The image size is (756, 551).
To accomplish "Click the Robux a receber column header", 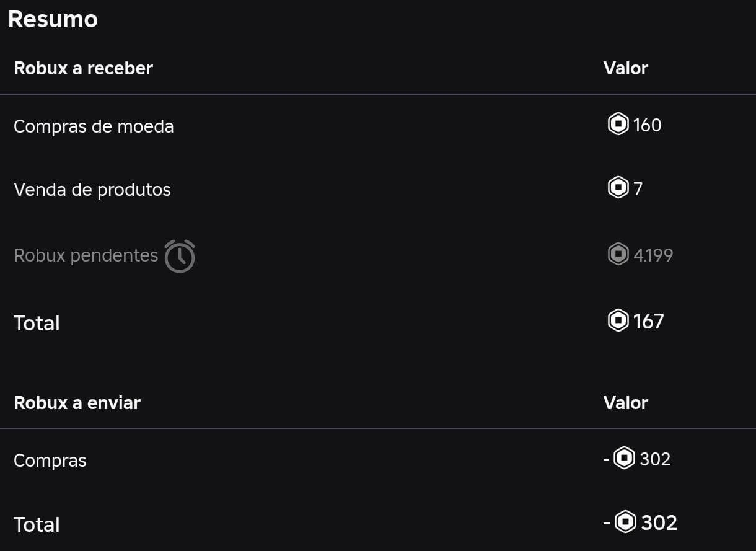I will [83, 68].
